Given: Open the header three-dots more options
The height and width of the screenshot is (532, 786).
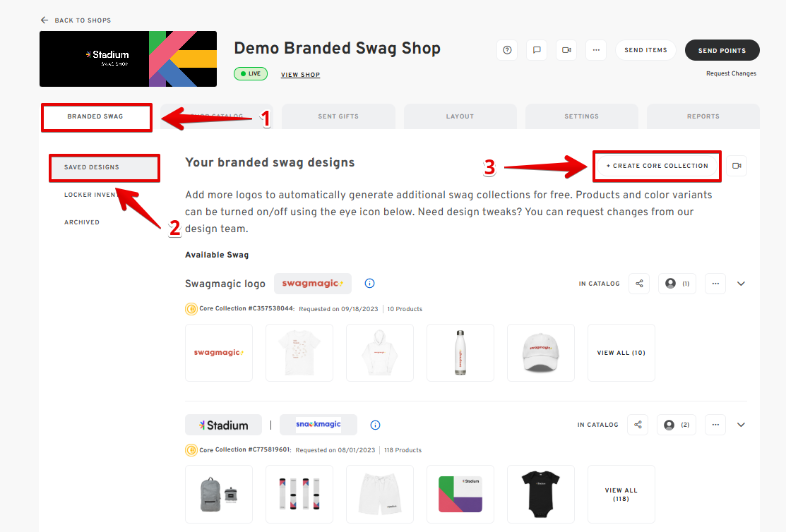Looking at the screenshot, I should 596,50.
